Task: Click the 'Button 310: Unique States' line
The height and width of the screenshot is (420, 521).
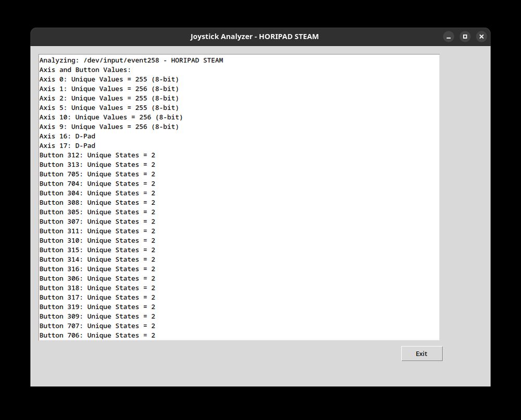Action: click(97, 240)
